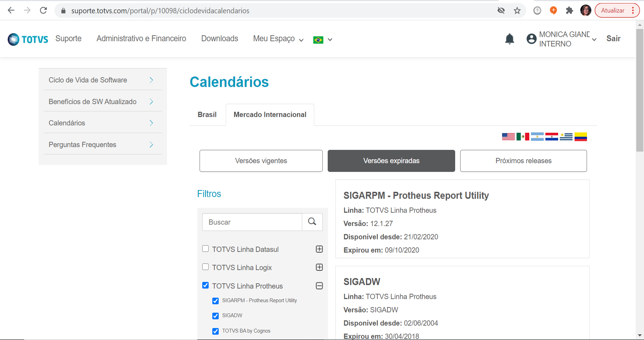Screen dimensions: 644x340
Task: Click the browser address bar URL
Action: click(x=160, y=11)
